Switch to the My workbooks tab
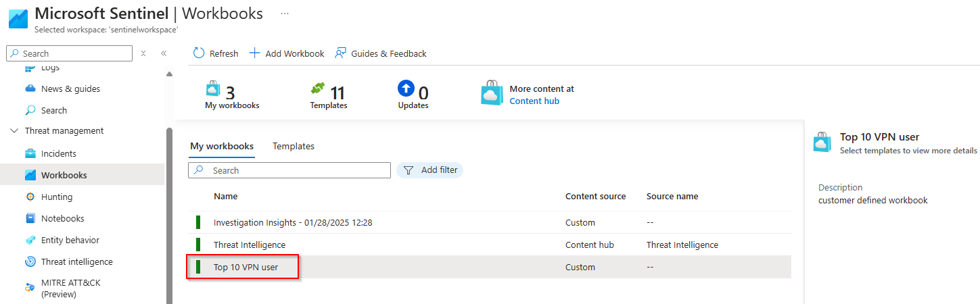This screenshot has height=304, width=980. coord(222,146)
